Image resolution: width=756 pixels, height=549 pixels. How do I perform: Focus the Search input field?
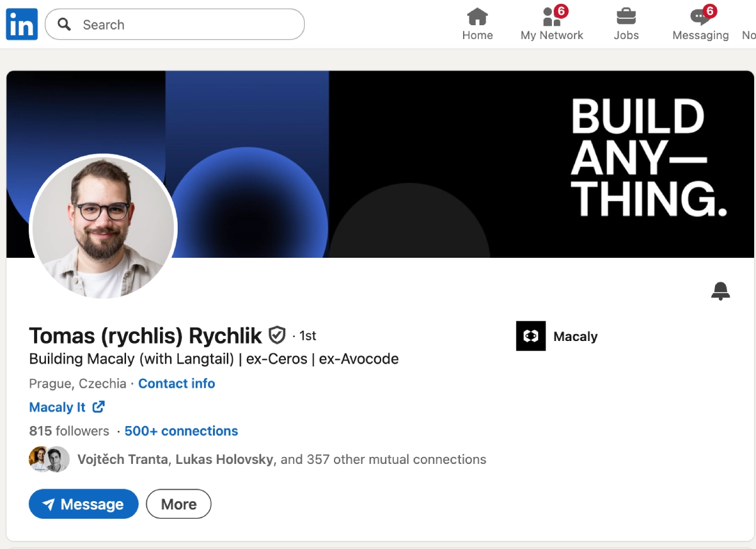[x=189, y=25]
